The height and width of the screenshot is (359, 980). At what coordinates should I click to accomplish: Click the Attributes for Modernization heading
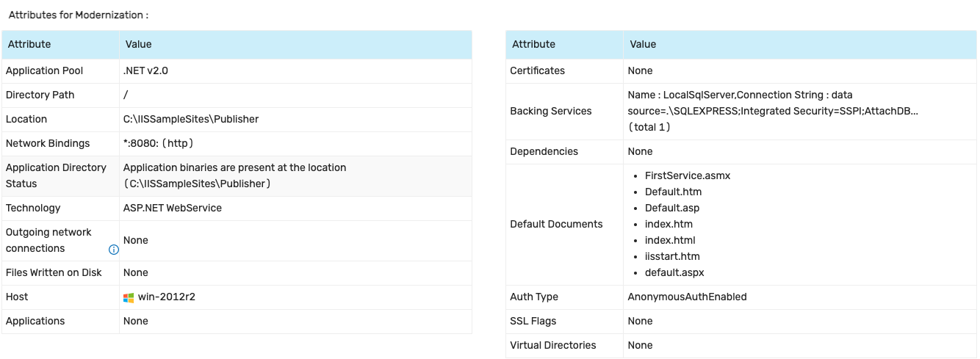(79, 15)
